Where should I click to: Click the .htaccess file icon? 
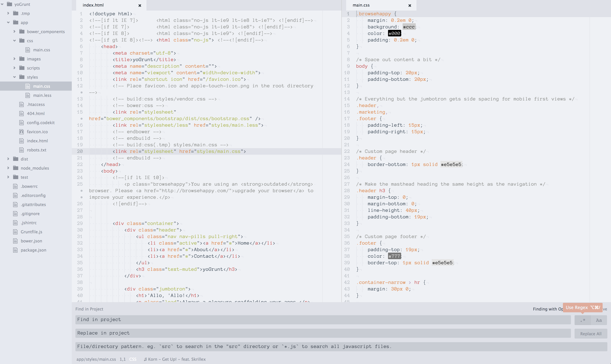click(x=22, y=104)
